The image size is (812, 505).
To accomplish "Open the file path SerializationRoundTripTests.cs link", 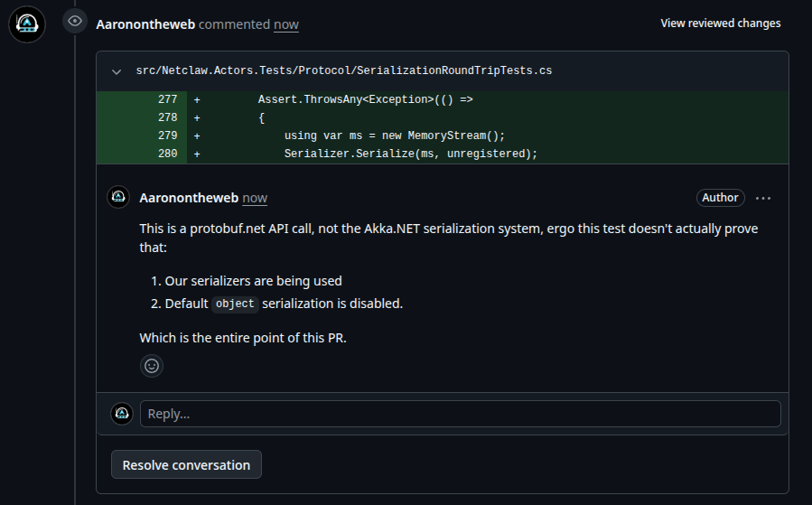I will tap(344, 70).
